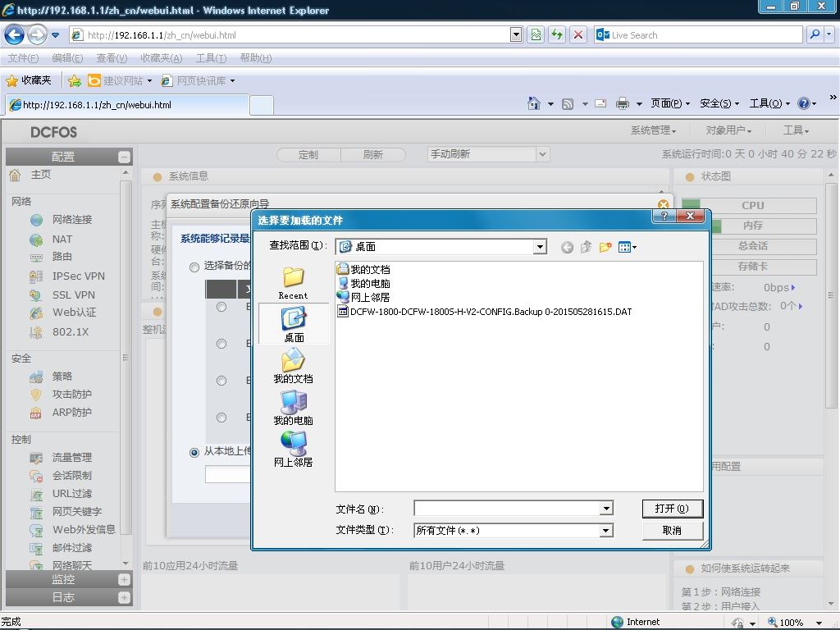
Task: Go up one level in file dialog
Action: pos(586,247)
